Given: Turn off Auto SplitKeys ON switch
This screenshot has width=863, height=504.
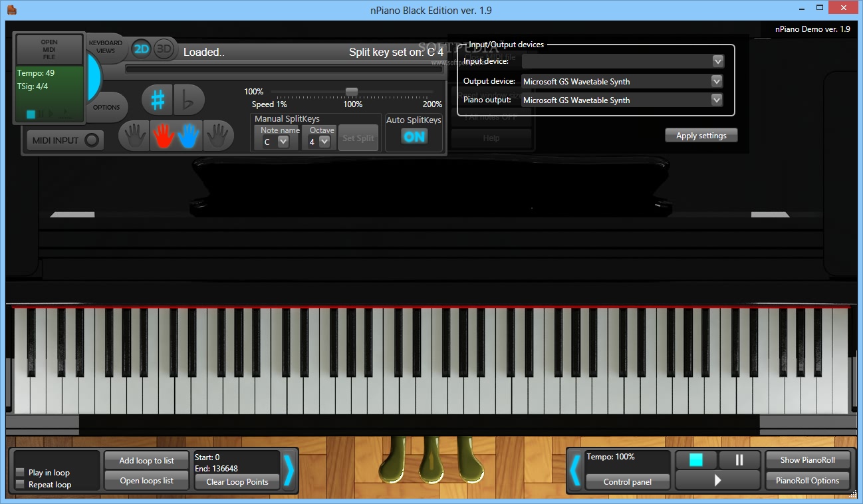Looking at the screenshot, I should [414, 136].
